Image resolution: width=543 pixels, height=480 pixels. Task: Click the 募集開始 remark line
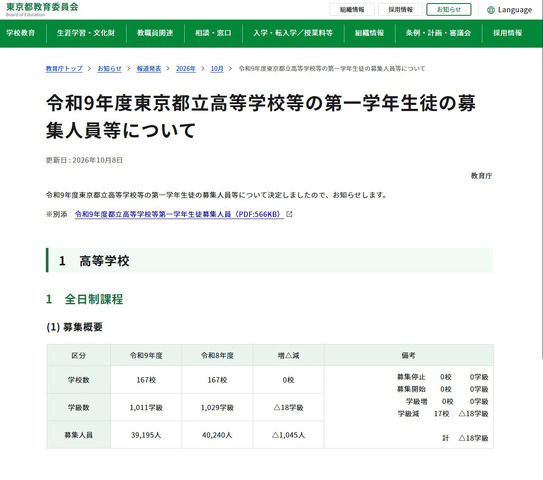pyautogui.click(x=443, y=389)
